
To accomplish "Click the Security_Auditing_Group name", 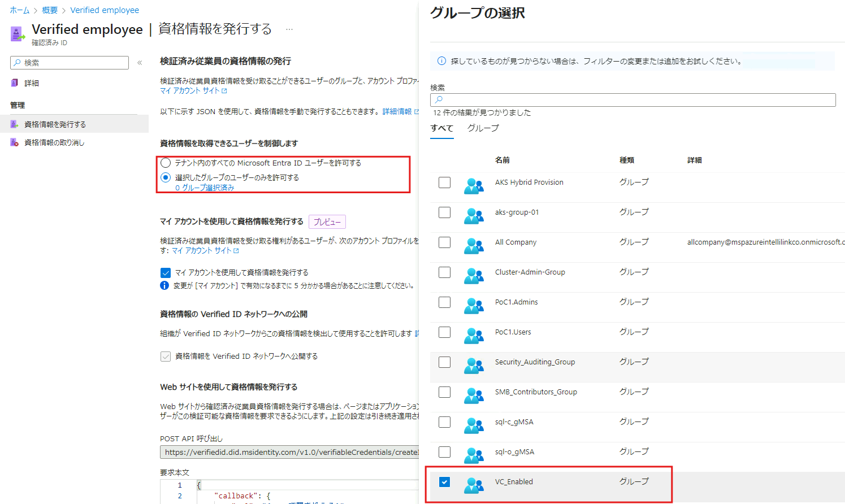I will (535, 362).
